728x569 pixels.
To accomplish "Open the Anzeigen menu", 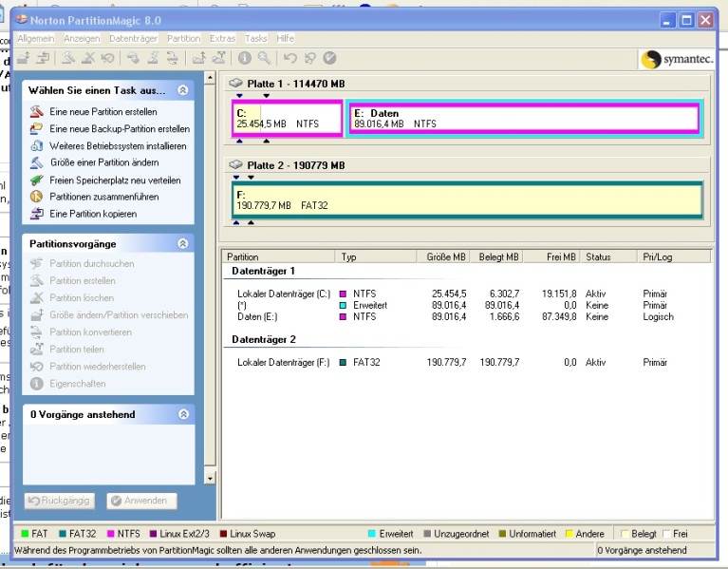I will tap(82, 39).
